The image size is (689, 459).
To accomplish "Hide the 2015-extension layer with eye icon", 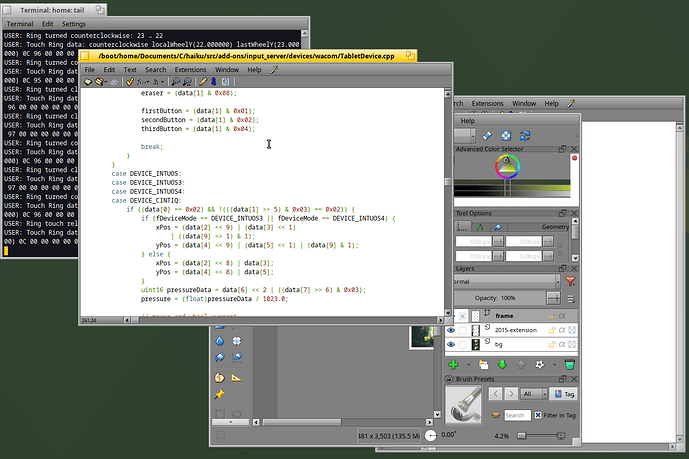I will click(451, 330).
